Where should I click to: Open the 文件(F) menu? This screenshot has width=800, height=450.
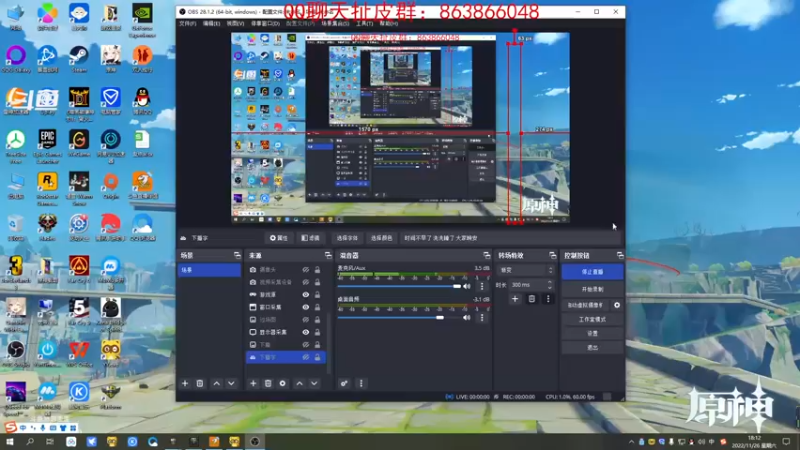(188, 23)
